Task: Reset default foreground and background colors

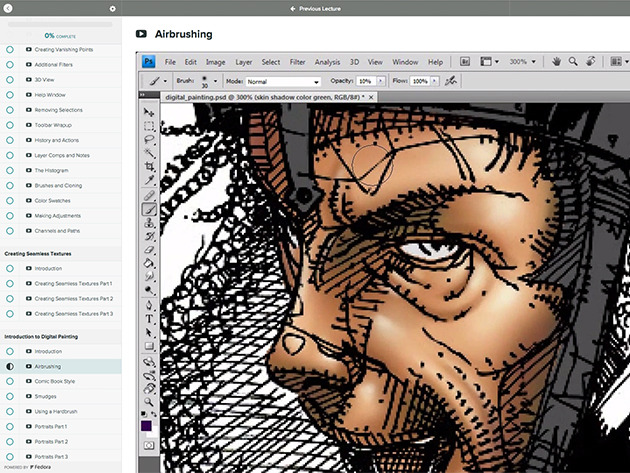Action: [144, 414]
